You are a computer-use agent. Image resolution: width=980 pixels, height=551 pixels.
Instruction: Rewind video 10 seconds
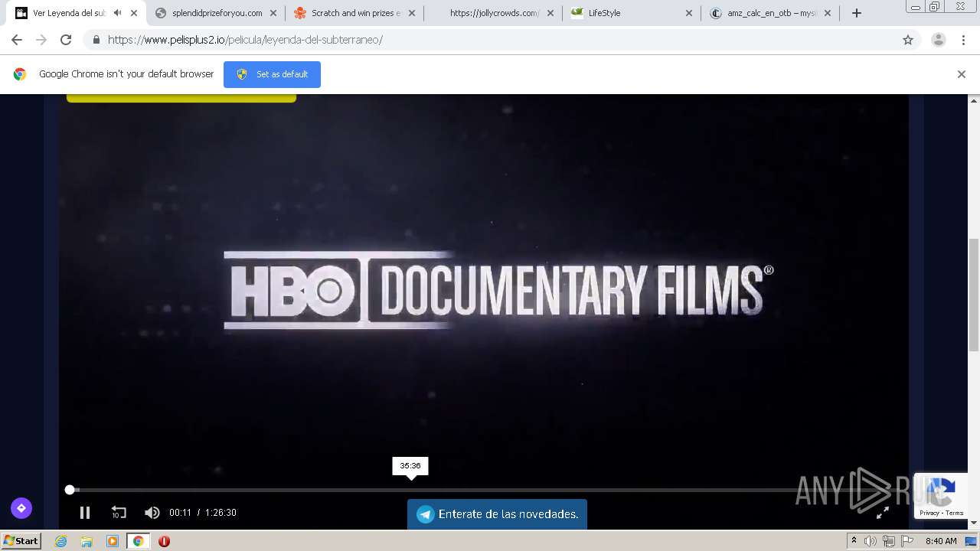(119, 513)
